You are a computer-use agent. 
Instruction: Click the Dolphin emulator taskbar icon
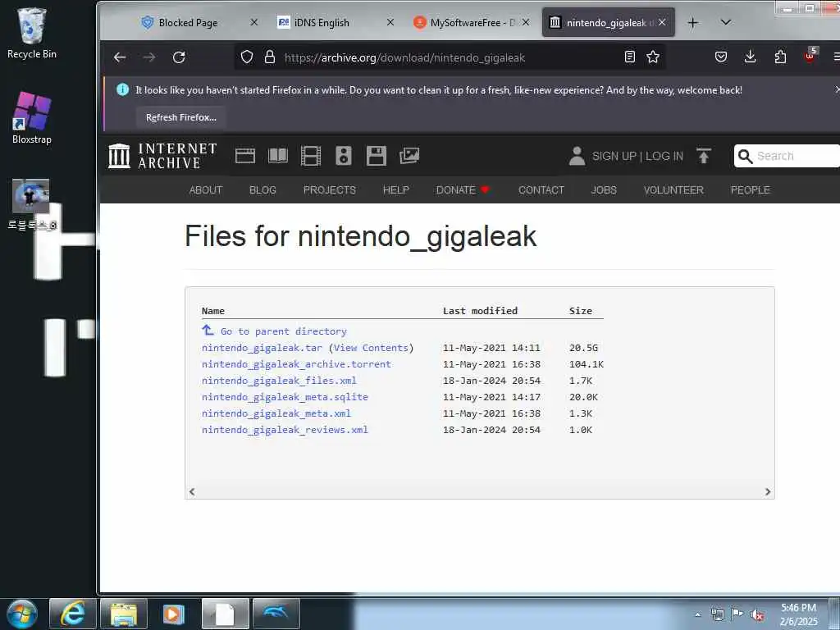(x=276, y=614)
